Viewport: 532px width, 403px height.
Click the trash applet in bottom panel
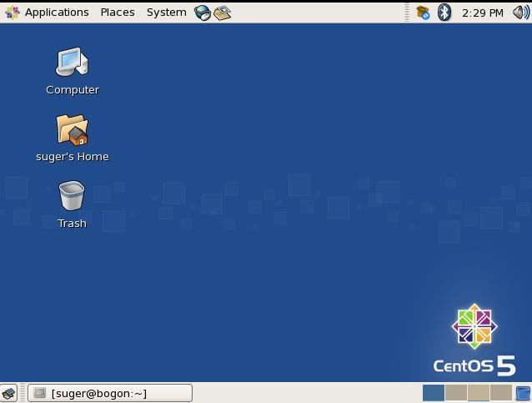[x=523, y=393]
